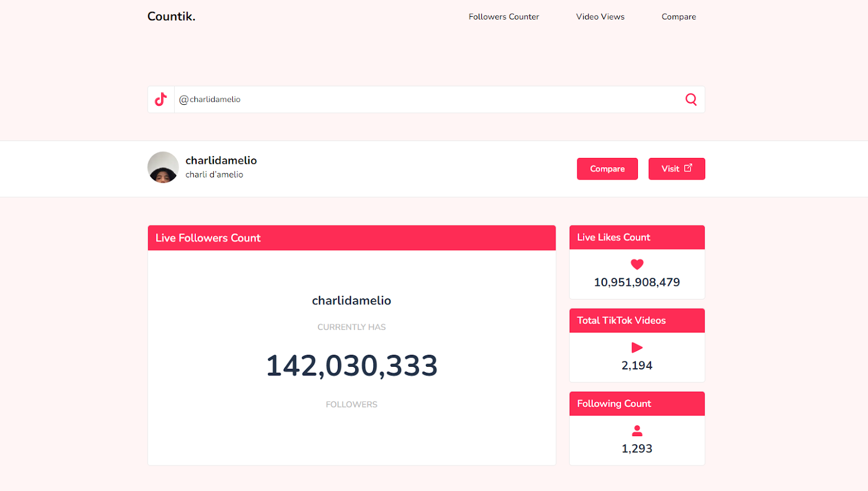Click the CURRENTLY HAS label
Screen dimensions: 868x491
point(352,327)
